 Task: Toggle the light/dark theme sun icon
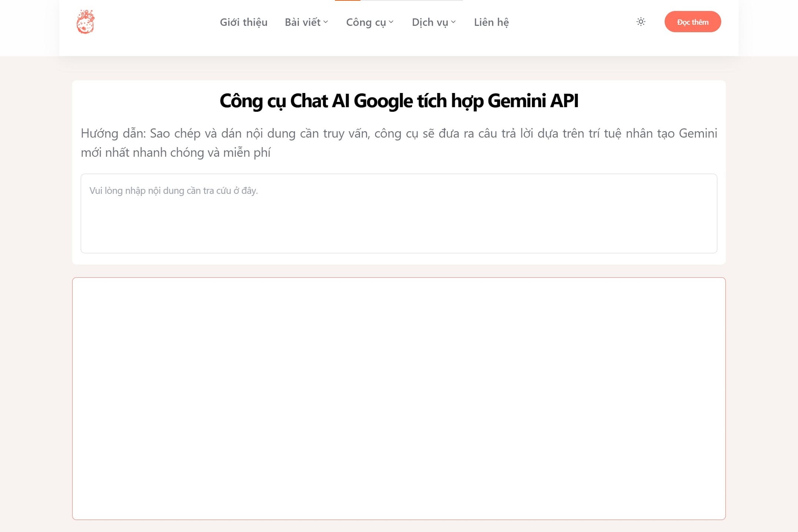(x=641, y=22)
